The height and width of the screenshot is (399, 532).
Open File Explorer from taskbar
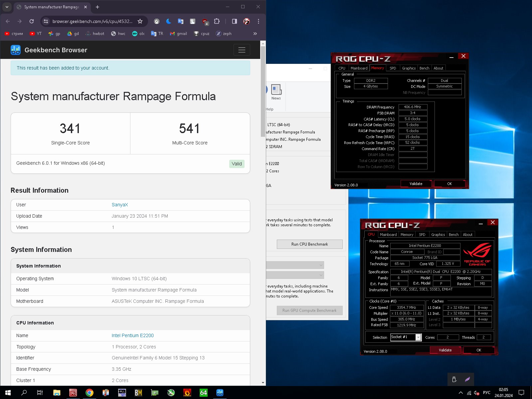pyautogui.click(x=57, y=393)
